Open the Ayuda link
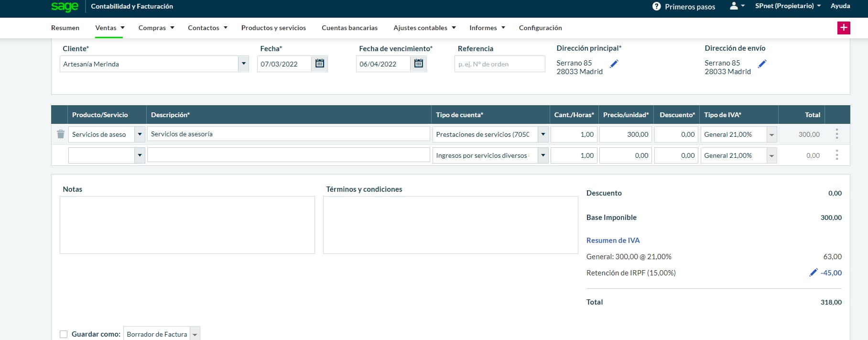 click(x=840, y=6)
